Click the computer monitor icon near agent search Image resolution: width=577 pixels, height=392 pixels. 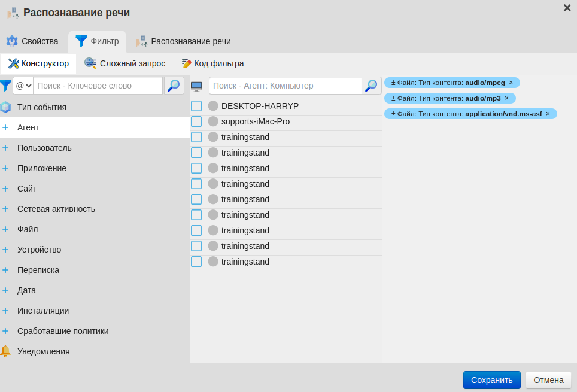[x=196, y=86]
